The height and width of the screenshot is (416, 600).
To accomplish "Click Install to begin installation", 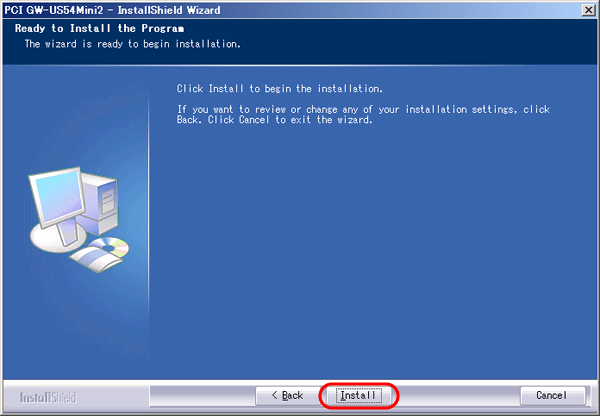I will [x=359, y=395].
